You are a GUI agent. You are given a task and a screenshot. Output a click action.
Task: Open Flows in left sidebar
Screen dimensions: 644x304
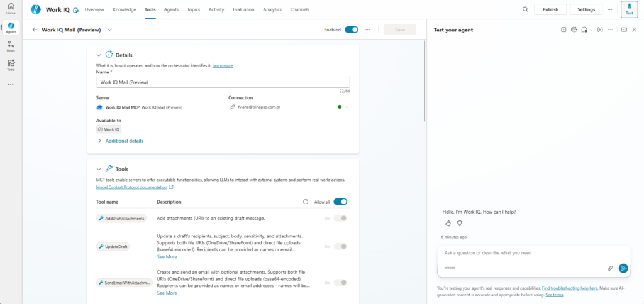tap(11, 46)
